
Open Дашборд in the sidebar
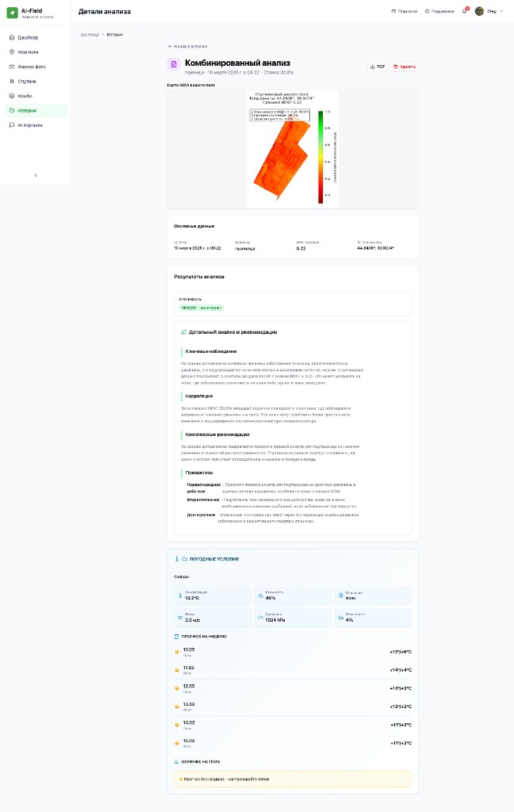coord(28,37)
